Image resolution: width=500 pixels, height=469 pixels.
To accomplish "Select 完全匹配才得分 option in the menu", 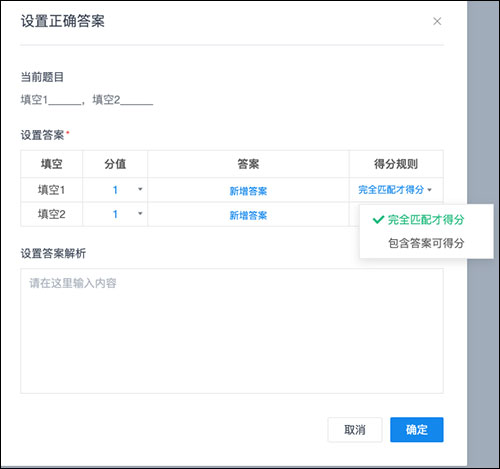I will [426, 220].
